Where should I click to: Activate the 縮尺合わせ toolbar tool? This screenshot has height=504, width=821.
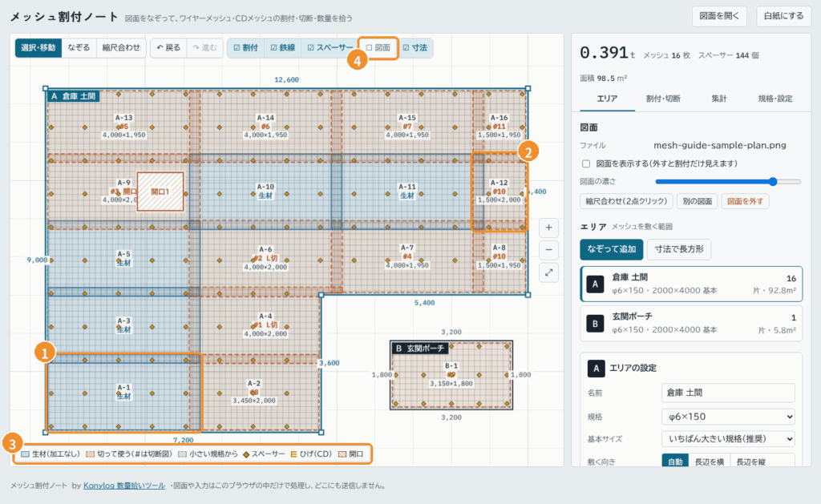pos(121,47)
